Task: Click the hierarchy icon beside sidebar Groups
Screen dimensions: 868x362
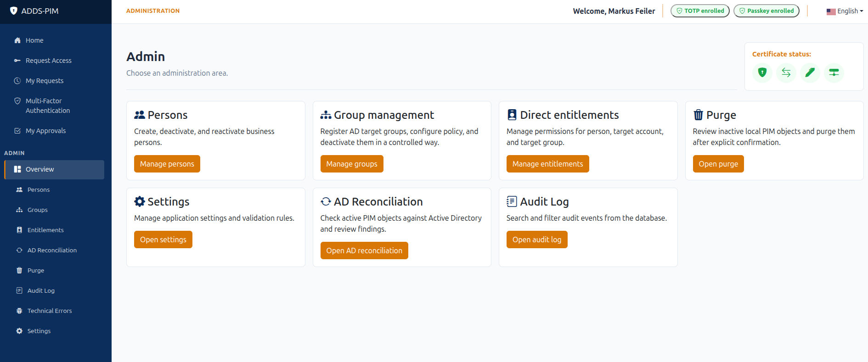Action: click(19, 210)
